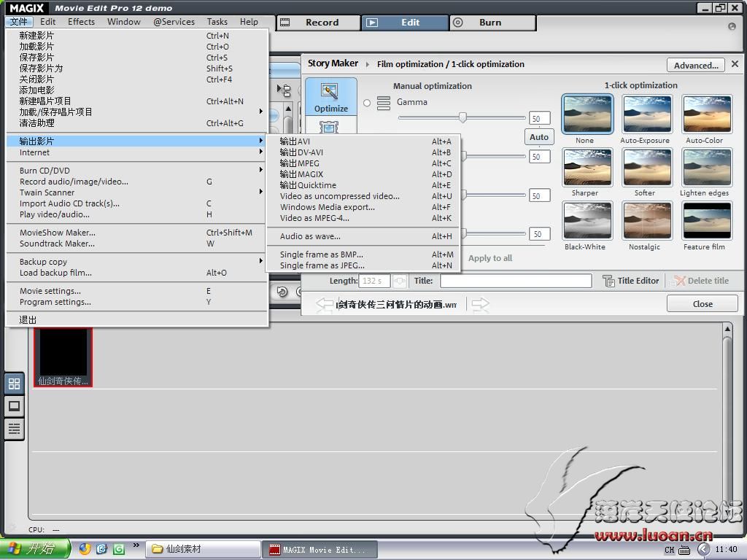Select the Optimize tool in Story Maker
This screenshot has width=747, height=560.
click(330, 98)
